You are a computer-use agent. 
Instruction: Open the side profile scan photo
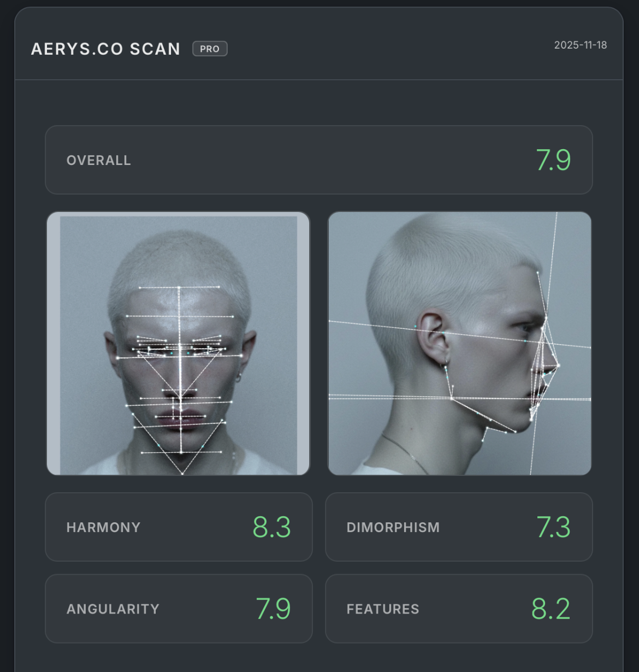(459, 343)
